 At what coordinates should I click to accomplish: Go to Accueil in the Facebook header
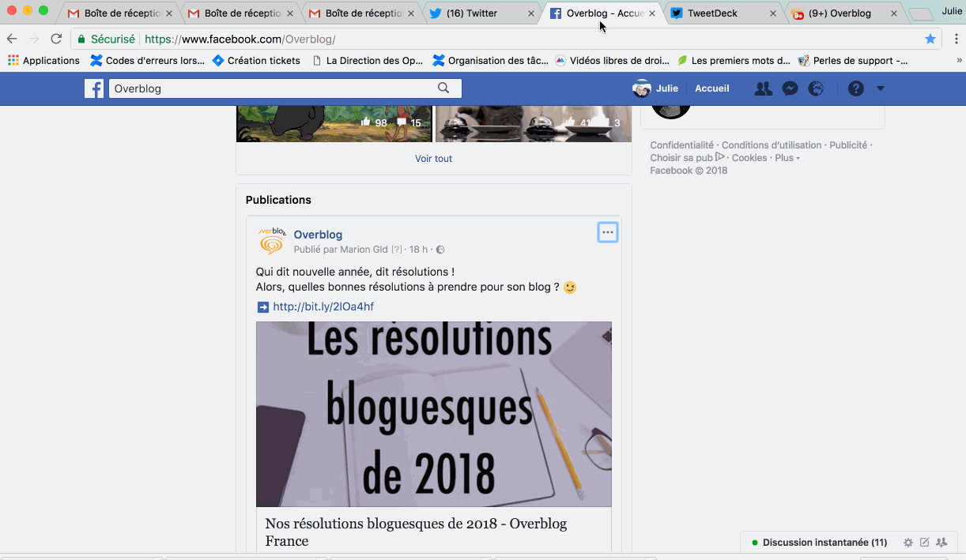coord(712,88)
